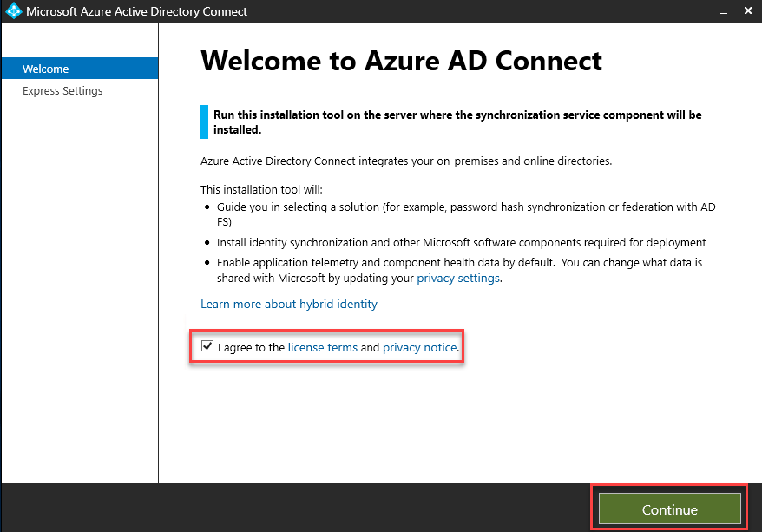The width and height of the screenshot is (762, 532).
Task: Click the green Continue button
Action: (x=669, y=509)
